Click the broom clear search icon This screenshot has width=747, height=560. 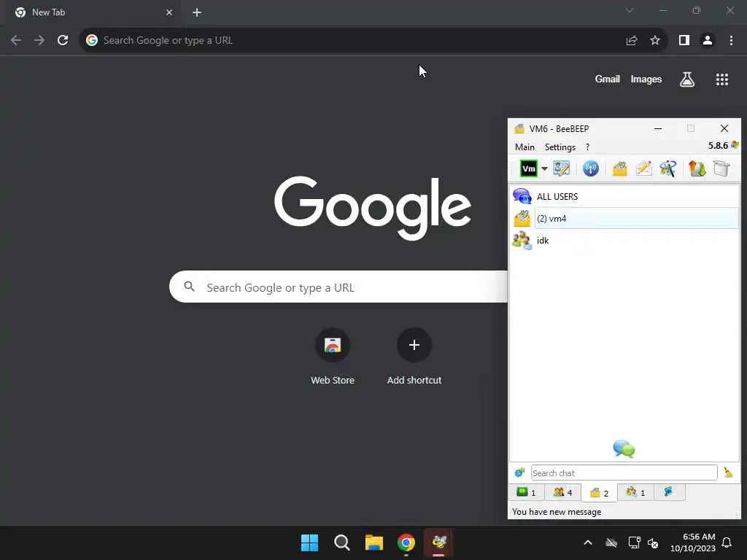point(728,472)
